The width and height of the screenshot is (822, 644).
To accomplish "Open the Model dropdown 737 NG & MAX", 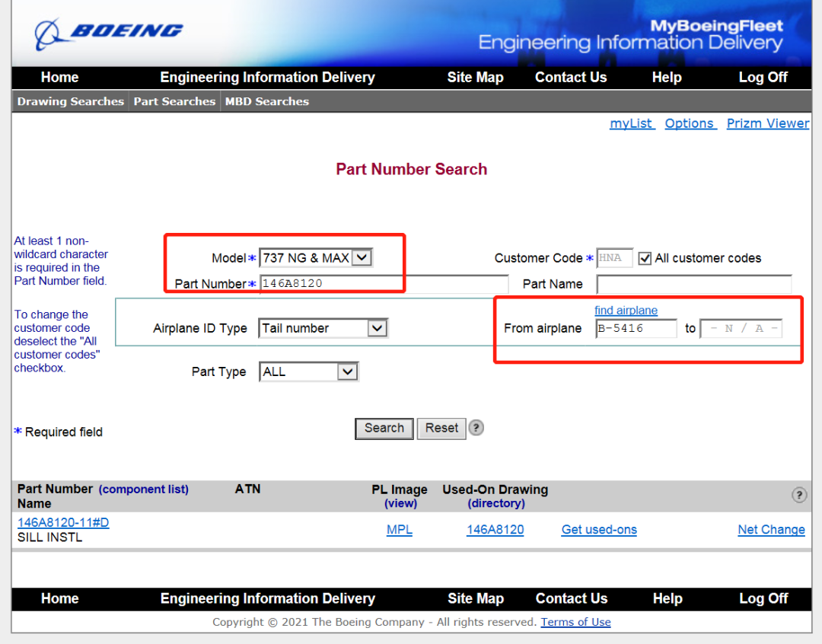I will click(x=316, y=258).
